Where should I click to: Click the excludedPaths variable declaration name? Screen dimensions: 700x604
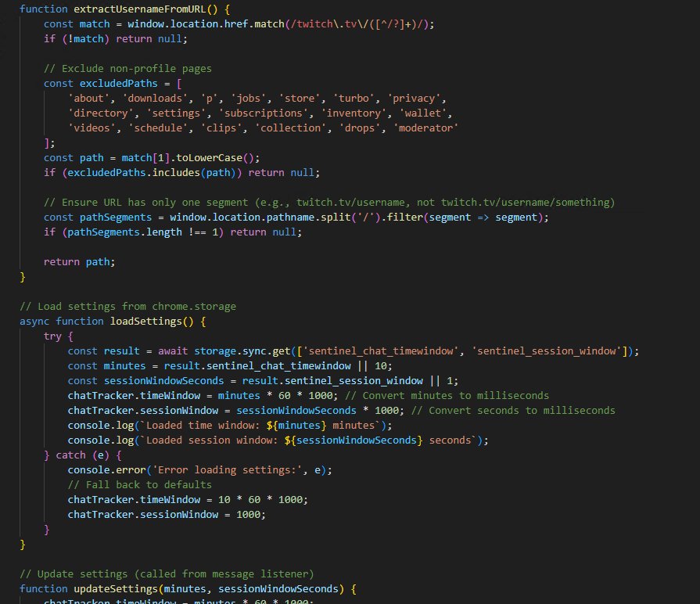pyautogui.click(x=118, y=84)
